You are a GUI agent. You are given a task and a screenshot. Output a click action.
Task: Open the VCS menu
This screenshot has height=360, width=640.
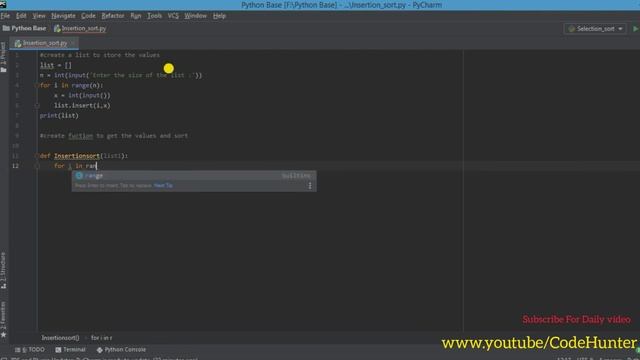(173, 16)
